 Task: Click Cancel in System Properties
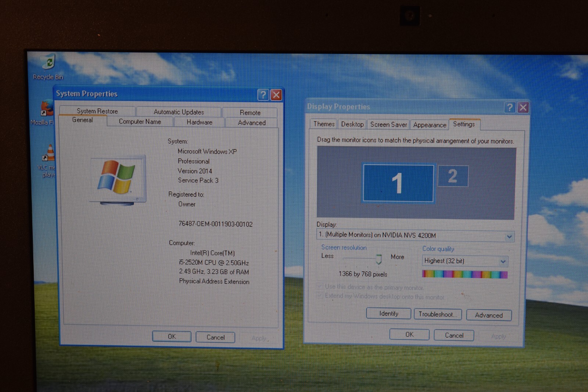pos(215,337)
